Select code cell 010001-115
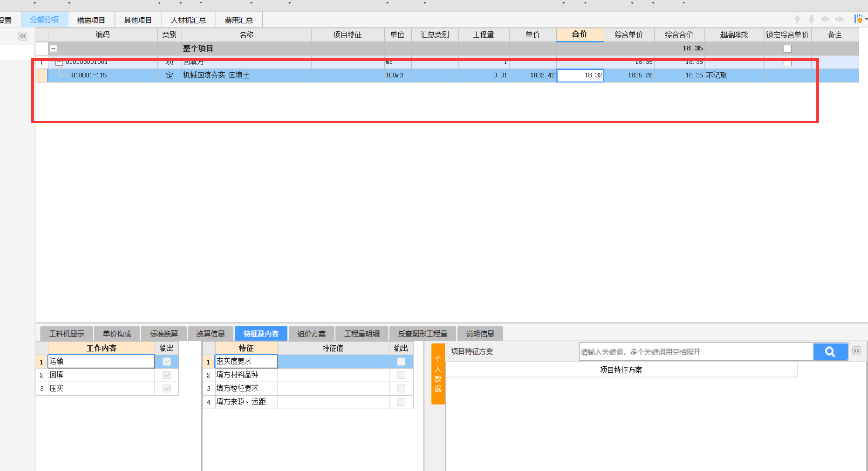 pyautogui.click(x=103, y=75)
